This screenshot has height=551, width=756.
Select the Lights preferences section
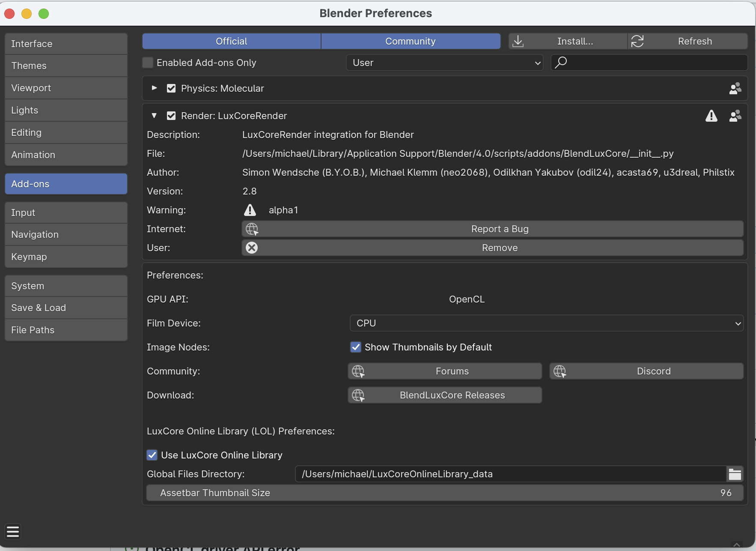coord(66,110)
